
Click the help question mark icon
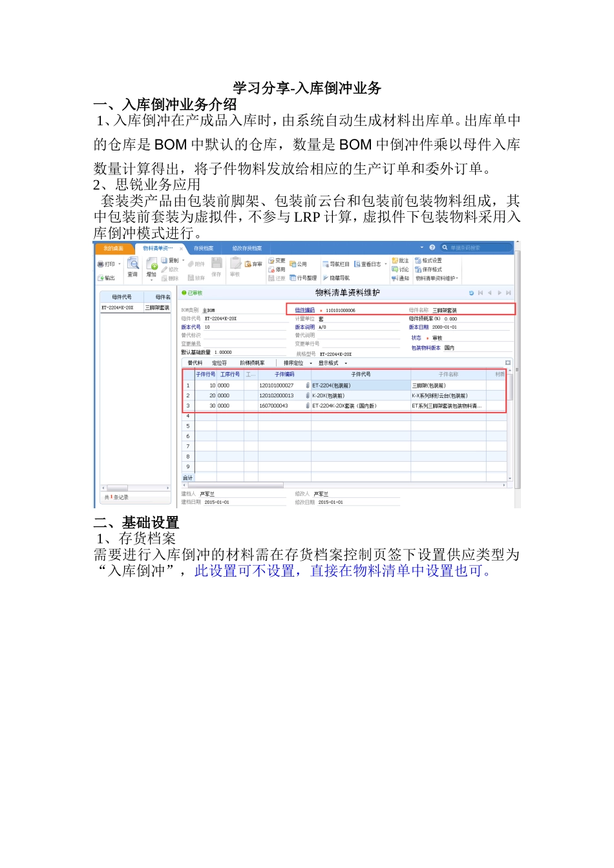tap(432, 247)
